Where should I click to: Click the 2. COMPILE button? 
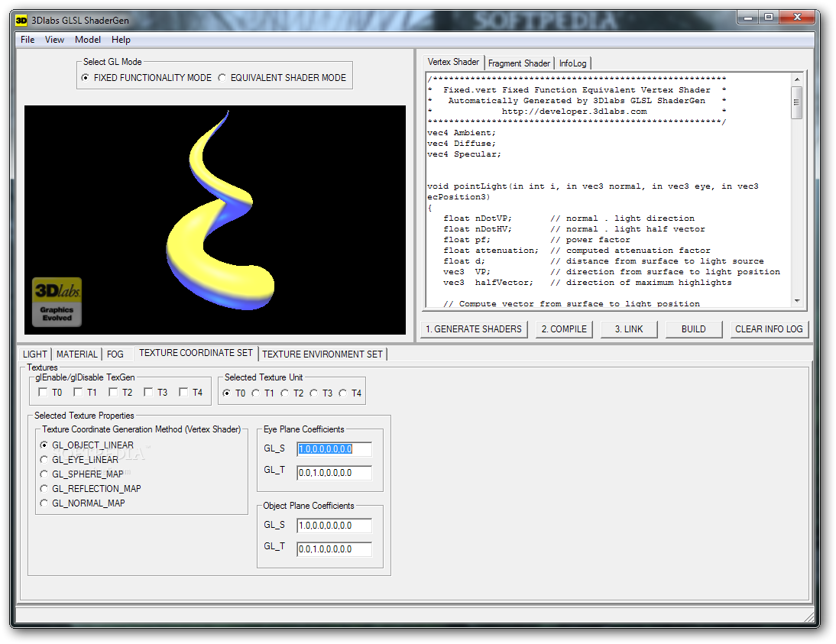pyautogui.click(x=564, y=329)
